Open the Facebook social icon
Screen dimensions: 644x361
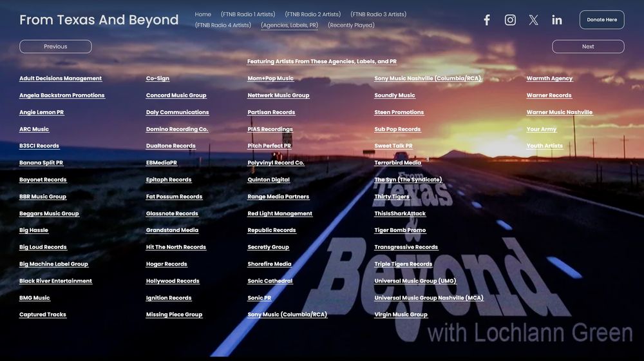coord(487,20)
